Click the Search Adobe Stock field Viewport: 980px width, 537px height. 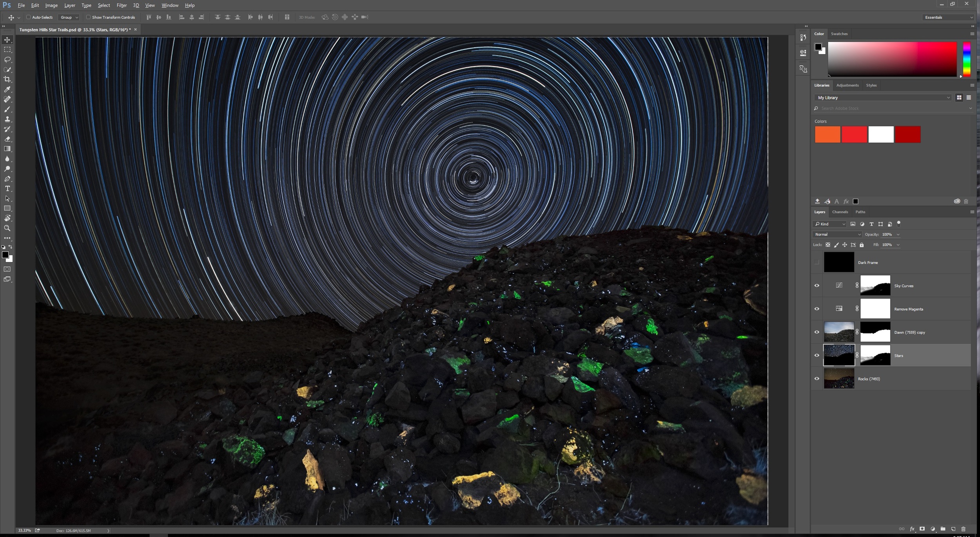point(893,108)
